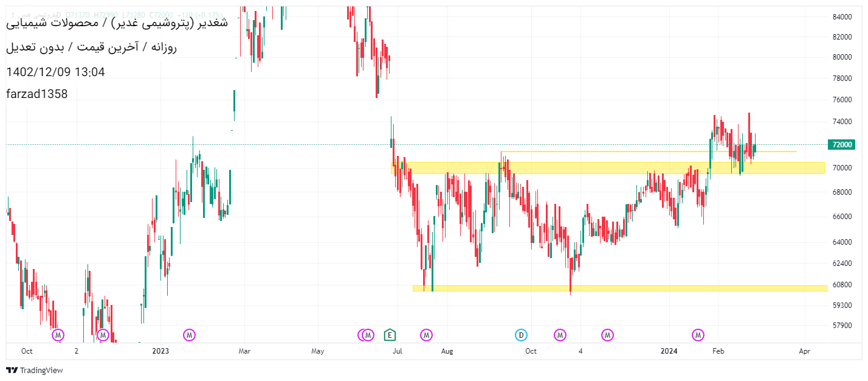The height and width of the screenshot is (381, 868).
Task: Select the M marker directly left of E marker
Action: pos(367,335)
